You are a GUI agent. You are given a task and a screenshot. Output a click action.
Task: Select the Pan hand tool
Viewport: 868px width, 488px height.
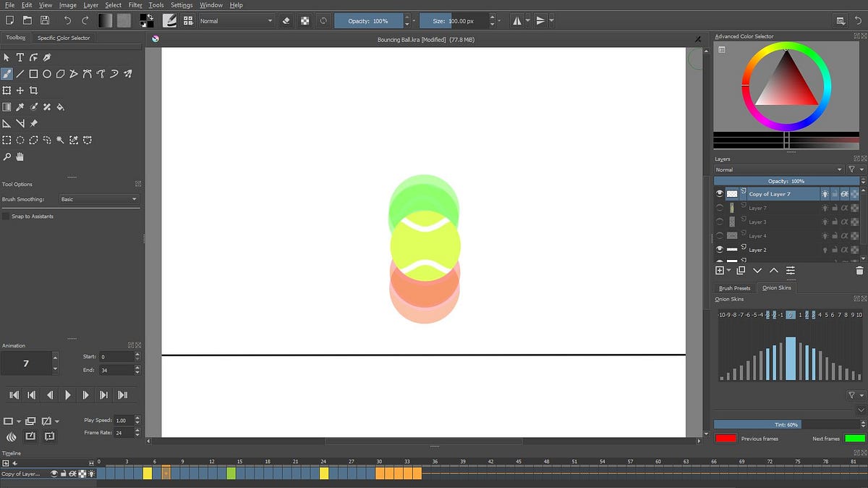20,156
